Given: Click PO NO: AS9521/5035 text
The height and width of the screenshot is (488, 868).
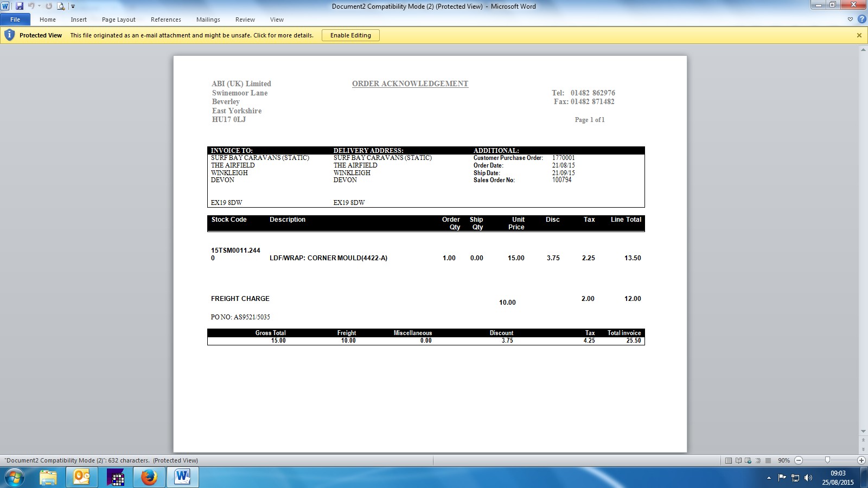Looking at the screenshot, I should pos(240,317).
